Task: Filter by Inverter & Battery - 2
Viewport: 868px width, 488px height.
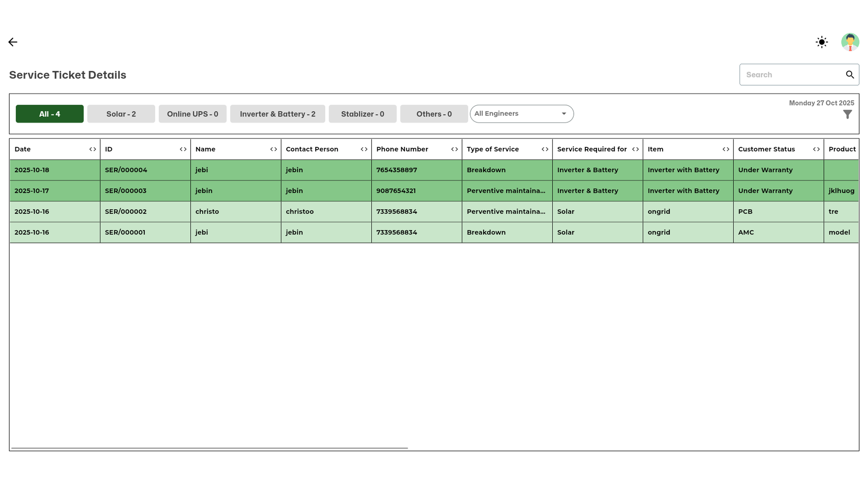Action: point(277,114)
